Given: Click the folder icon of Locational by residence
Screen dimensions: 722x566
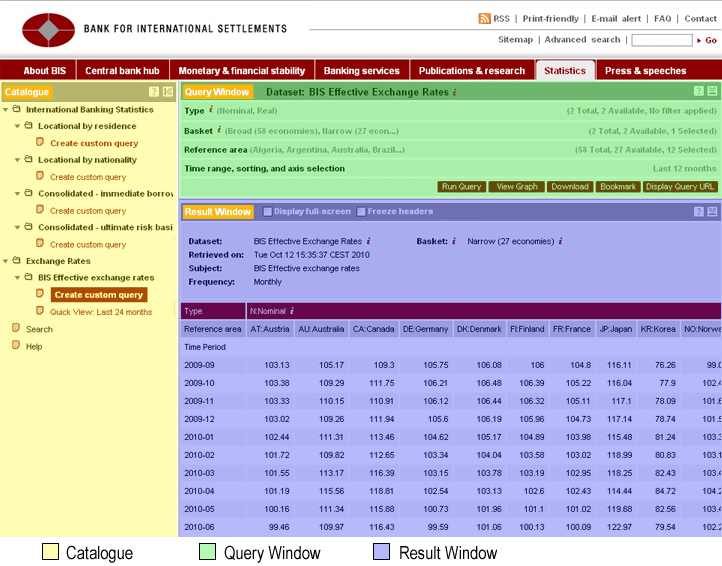Looking at the screenshot, I should tap(29, 126).
